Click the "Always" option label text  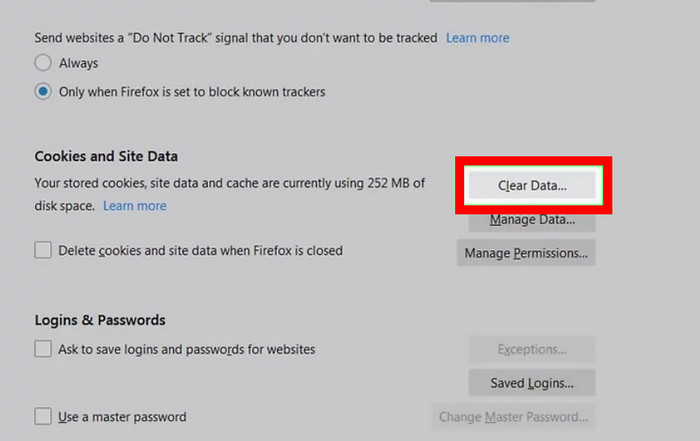79,63
